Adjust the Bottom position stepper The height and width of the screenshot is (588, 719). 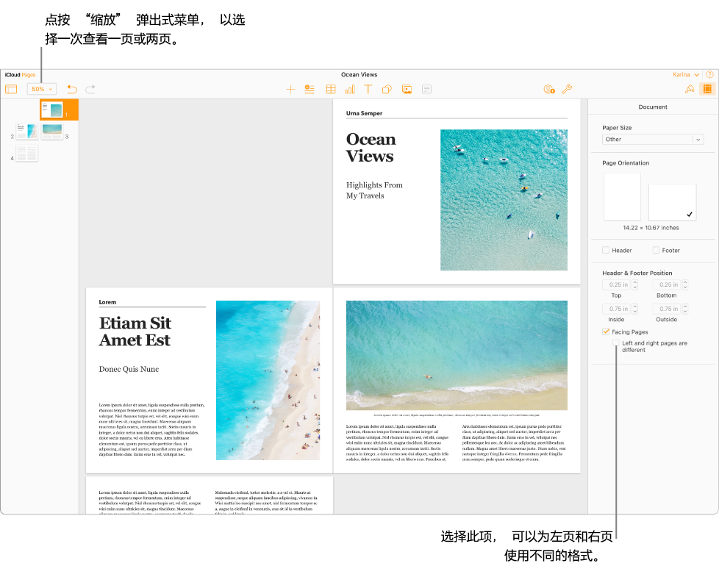[x=685, y=284]
